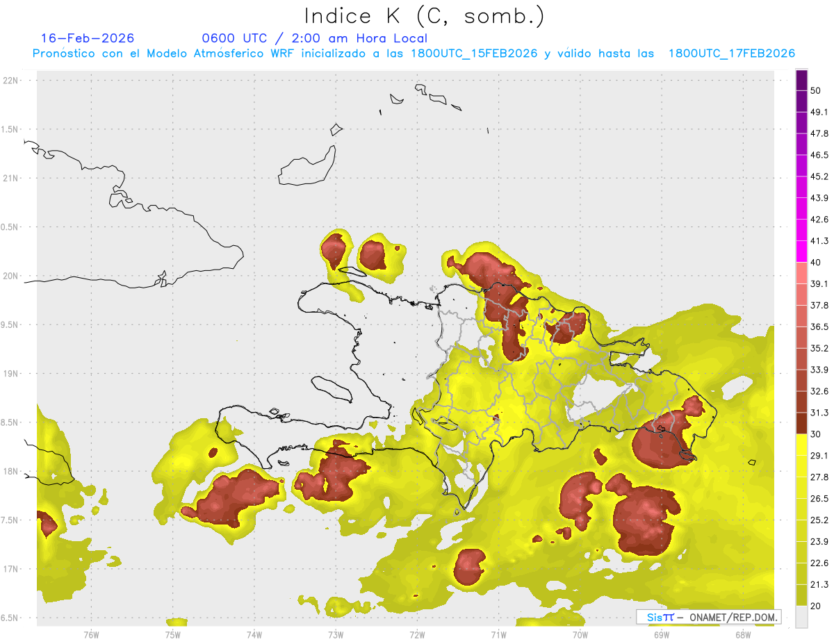Click the color bar value 20
This screenshot has width=834, height=644.
815,606
